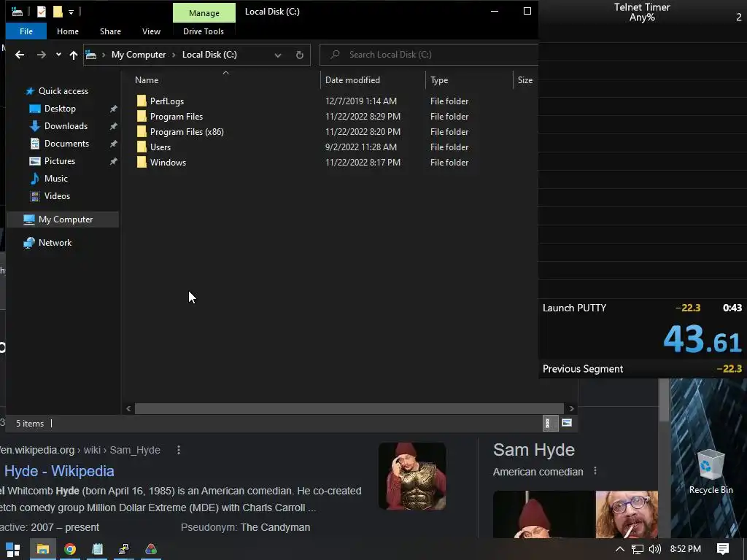This screenshot has height=560, width=747.
Task: Select the PerfLogs folder
Action: pyautogui.click(x=167, y=101)
